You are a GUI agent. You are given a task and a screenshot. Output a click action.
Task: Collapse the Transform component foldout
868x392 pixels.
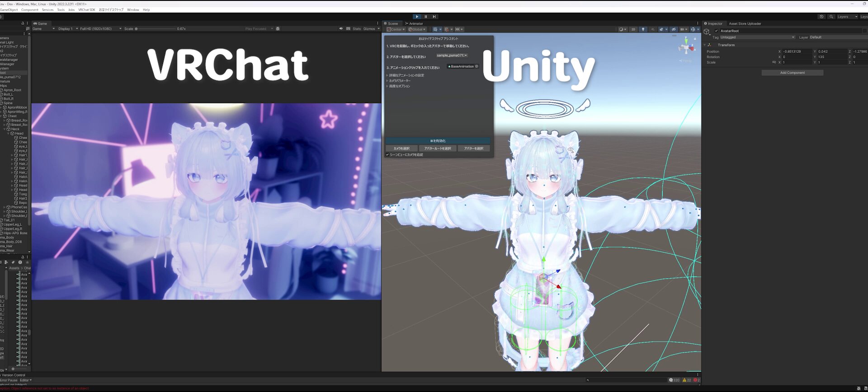click(705, 45)
